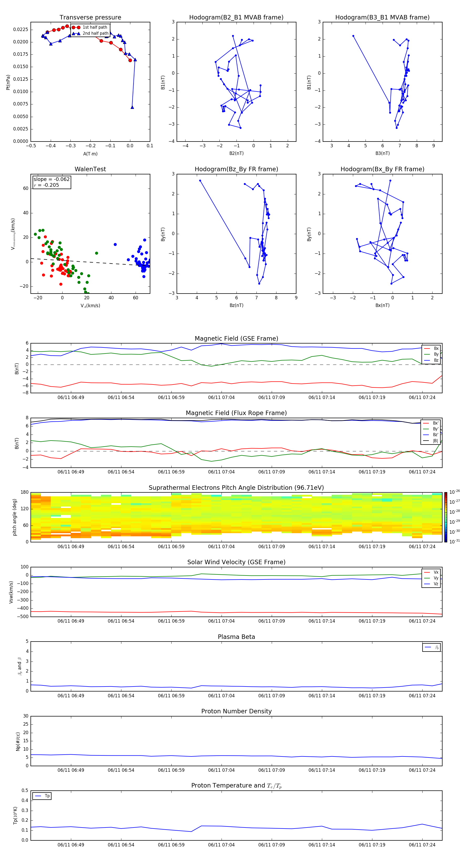Click the 'Proton Temperature and Te/Tp' title
This screenshot has width=473, height=868.
(x=236, y=785)
